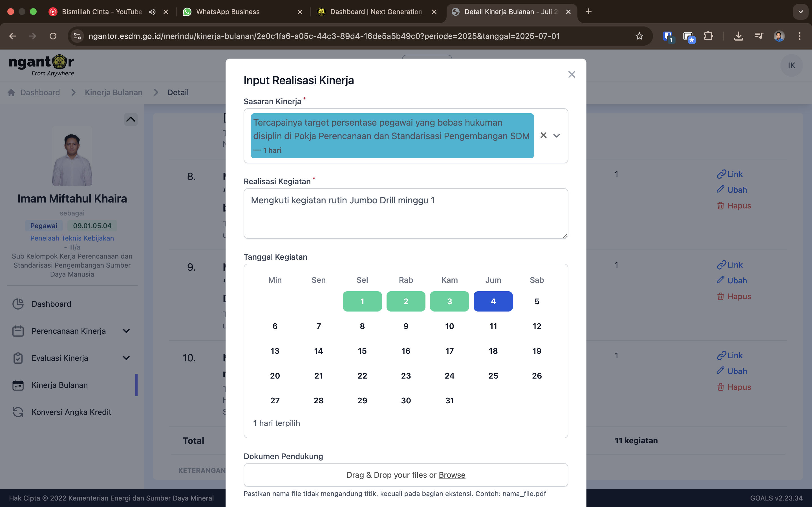Open the sidebar Dashboard menu item

coord(51,304)
